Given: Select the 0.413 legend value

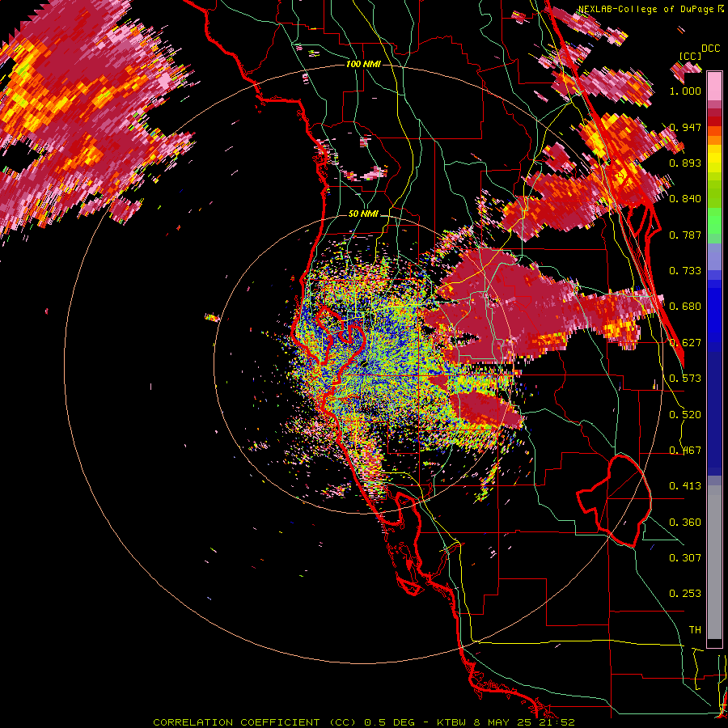Looking at the screenshot, I should coord(685,486).
